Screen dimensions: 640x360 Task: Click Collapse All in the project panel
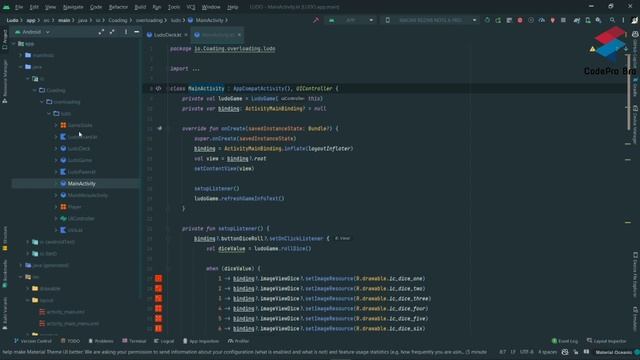click(x=112, y=32)
